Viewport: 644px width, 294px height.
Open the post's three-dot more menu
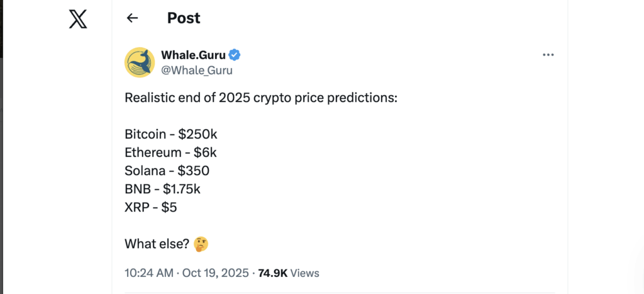pyautogui.click(x=548, y=55)
